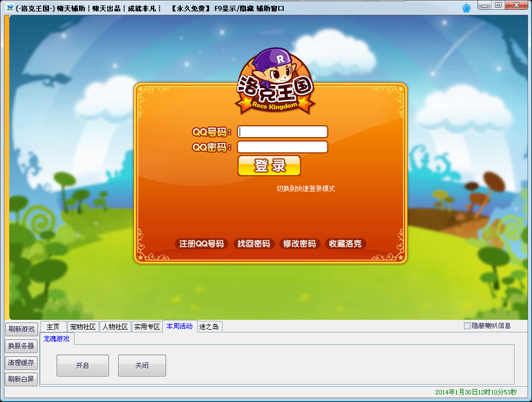Click the date and time status text
The image size is (532, 402).
pyautogui.click(x=476, y=392)
